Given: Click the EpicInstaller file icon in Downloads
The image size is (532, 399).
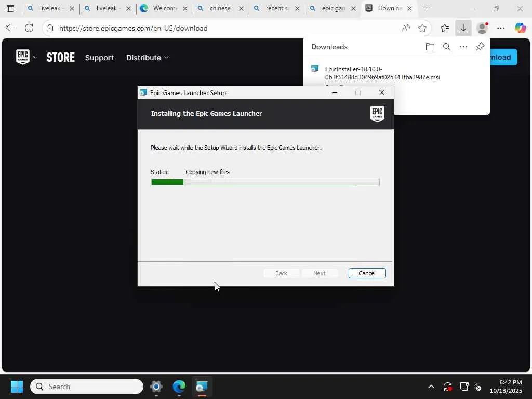Looking at the screenshot, I should [315, 69].
